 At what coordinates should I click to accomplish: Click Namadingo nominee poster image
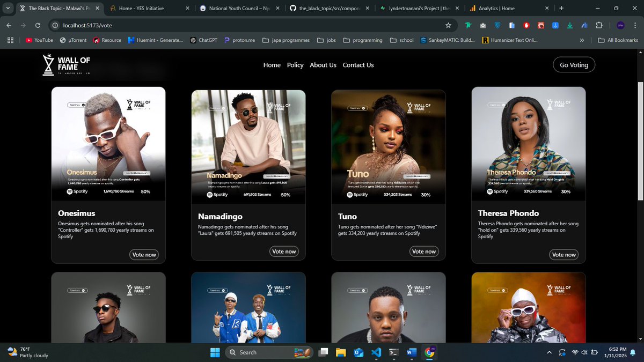tap(248, 147)
